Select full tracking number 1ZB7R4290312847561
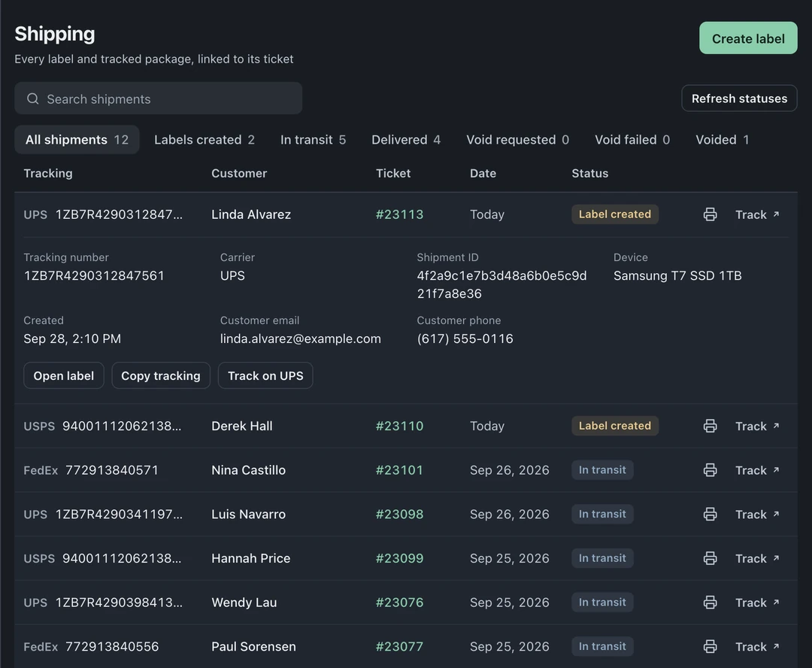Viewport: 812px width, 668px height. [94, 275]
